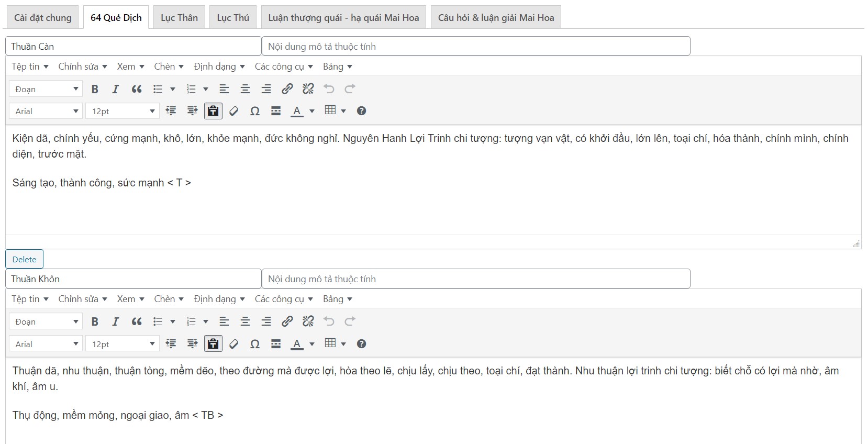
Task: Decrease indent in Thuần Càn editor
Action: point(171,111)
